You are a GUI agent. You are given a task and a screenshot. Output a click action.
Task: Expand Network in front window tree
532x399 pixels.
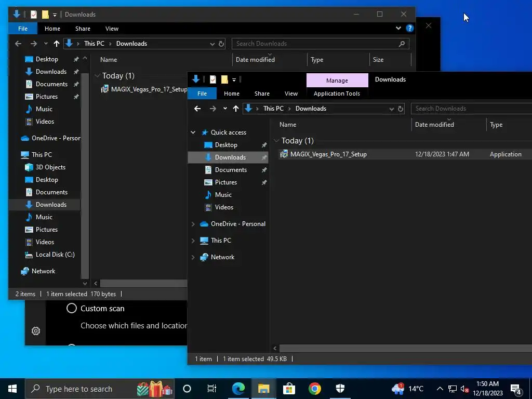(x=193, y=257)
